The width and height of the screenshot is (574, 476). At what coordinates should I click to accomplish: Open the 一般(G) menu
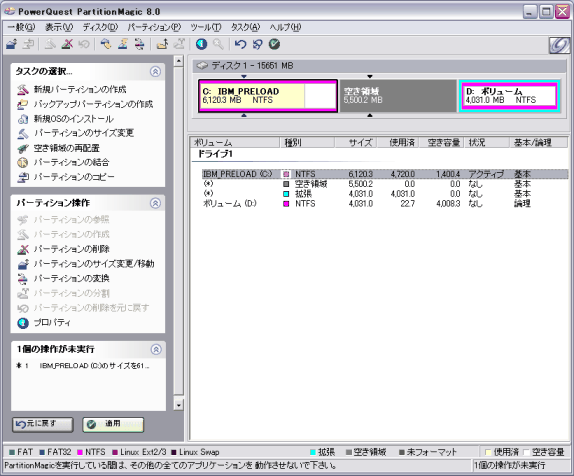tap(21, 27)
